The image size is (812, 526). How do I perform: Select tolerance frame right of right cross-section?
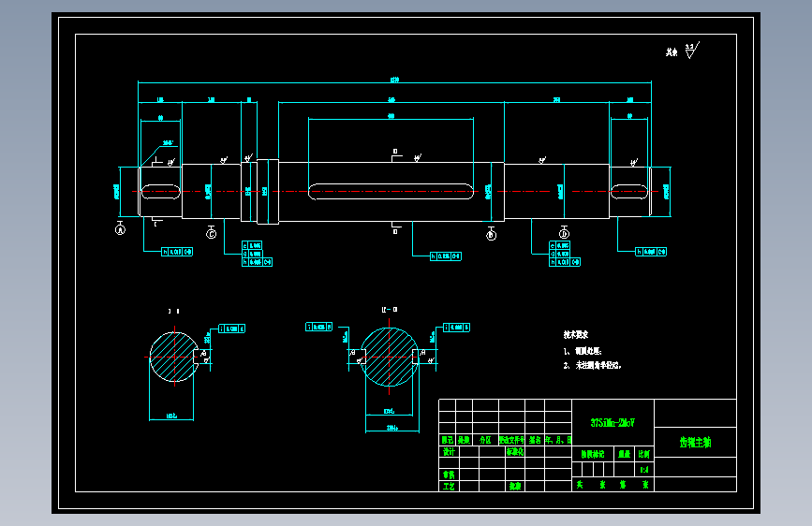click(x=456, y=328)
